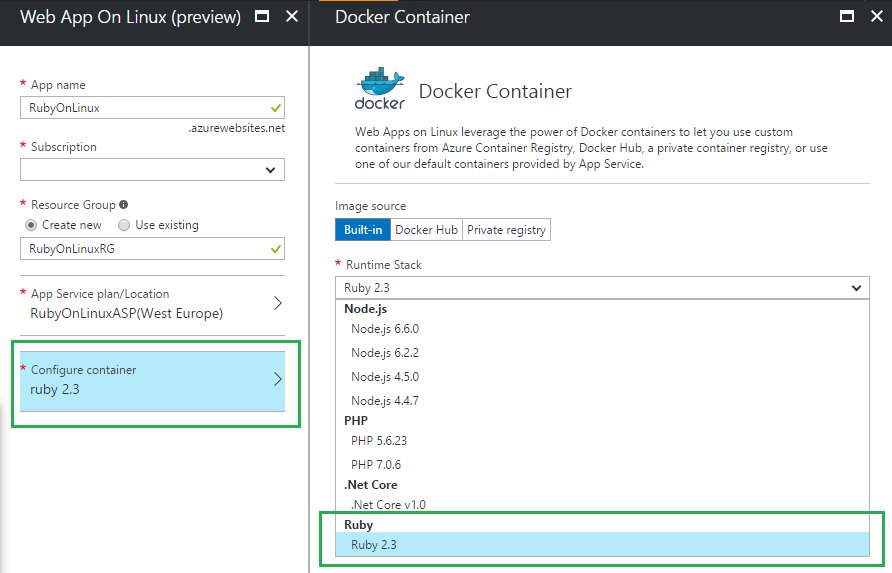The width and height of the screenshot is (892, 573).
Task: Switch to Docker Hub image source
Action: [426, 230]
